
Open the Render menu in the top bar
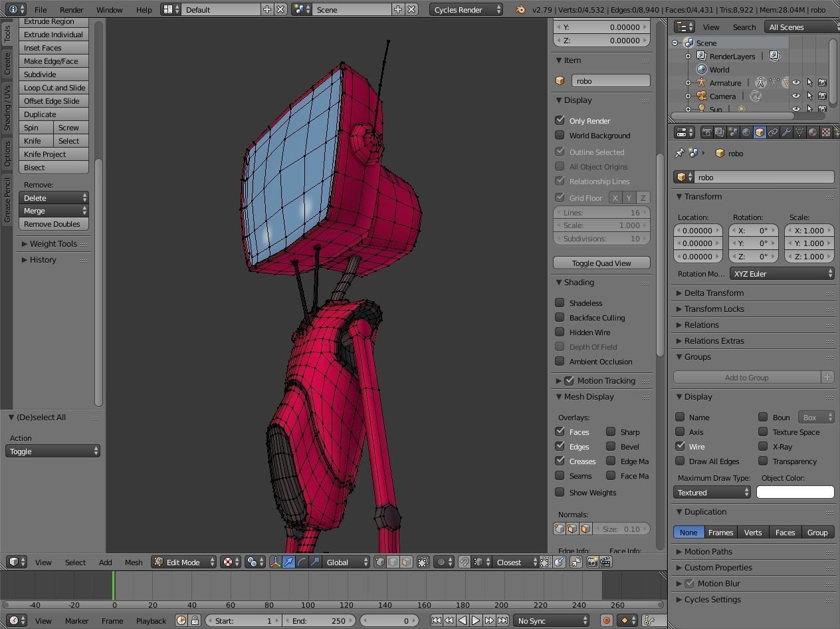coord(71,9)
